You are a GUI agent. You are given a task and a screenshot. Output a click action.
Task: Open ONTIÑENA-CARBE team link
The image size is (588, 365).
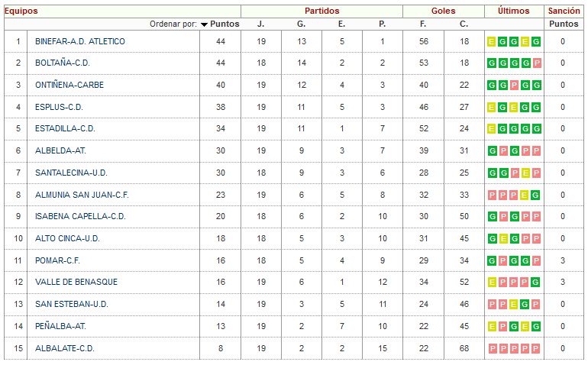pyautogui.click(x=69, y=85)
